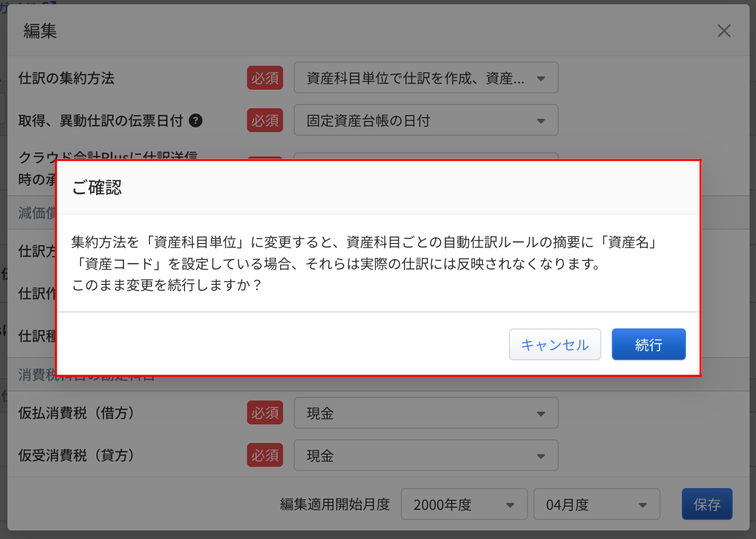Click the 必須 badge beside 伝票日付 row
Screen dimensions: 756x539
pyautogui.click(x=265, y=120)
